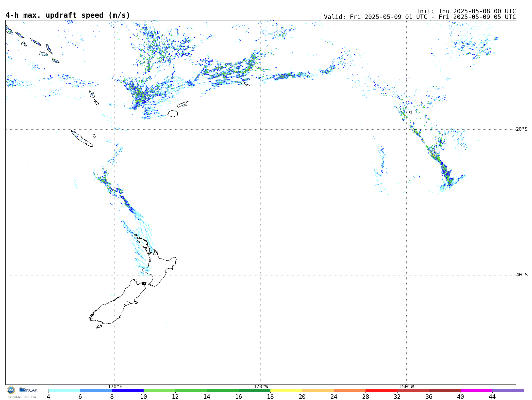Image resolution: width=532 pixels, height=400 pixels.
Task: Click the long New Caledonia island outline
Action: (82, 138)
